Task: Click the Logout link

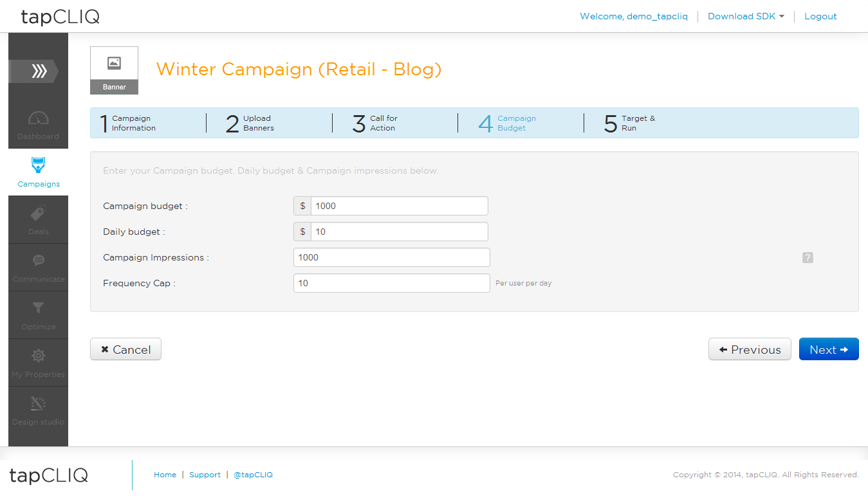Action: 820,16
